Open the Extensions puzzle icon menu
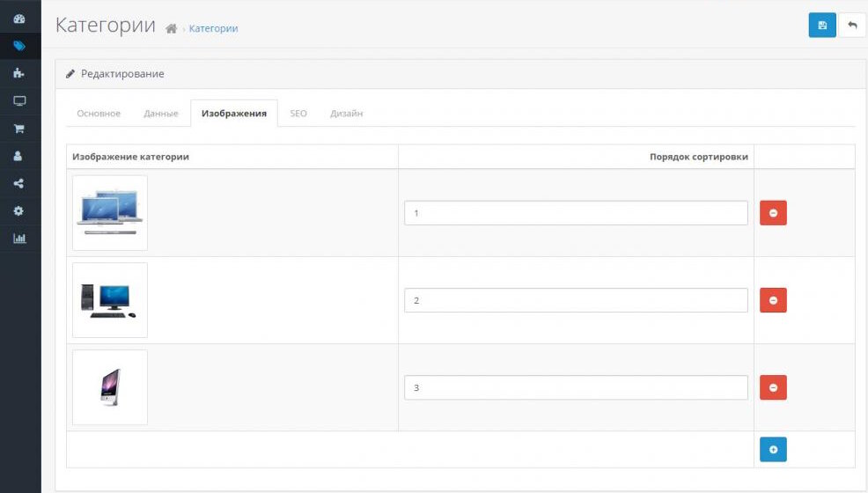The image size is (868, 493). point(19,73)
